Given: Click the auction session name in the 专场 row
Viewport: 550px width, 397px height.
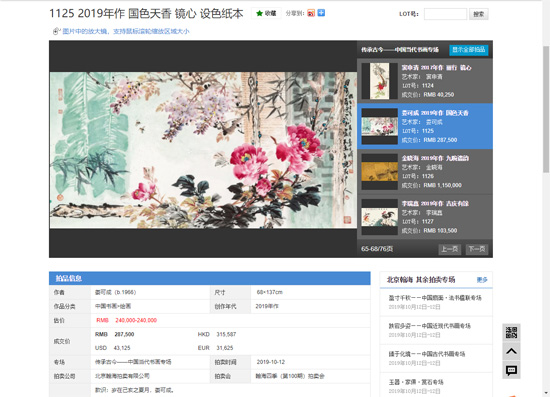Looking at the screenshot, I should click(x=133, y=362).
